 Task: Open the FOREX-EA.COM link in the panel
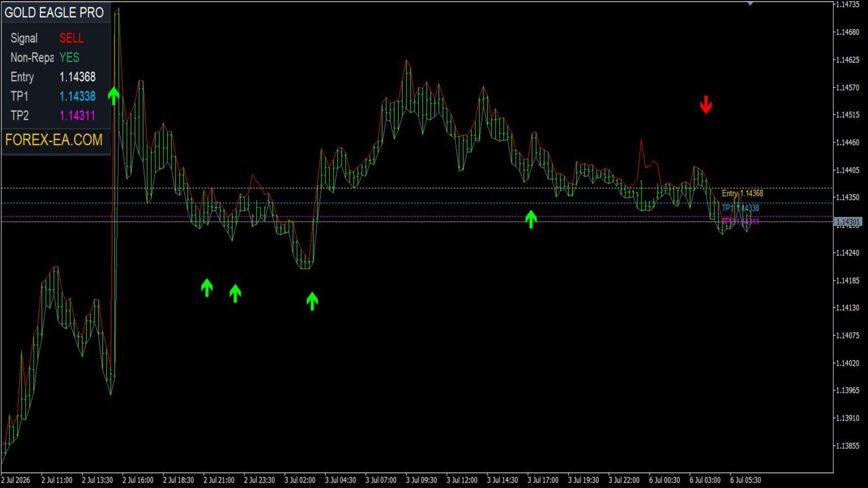click(x=54, y=140)
